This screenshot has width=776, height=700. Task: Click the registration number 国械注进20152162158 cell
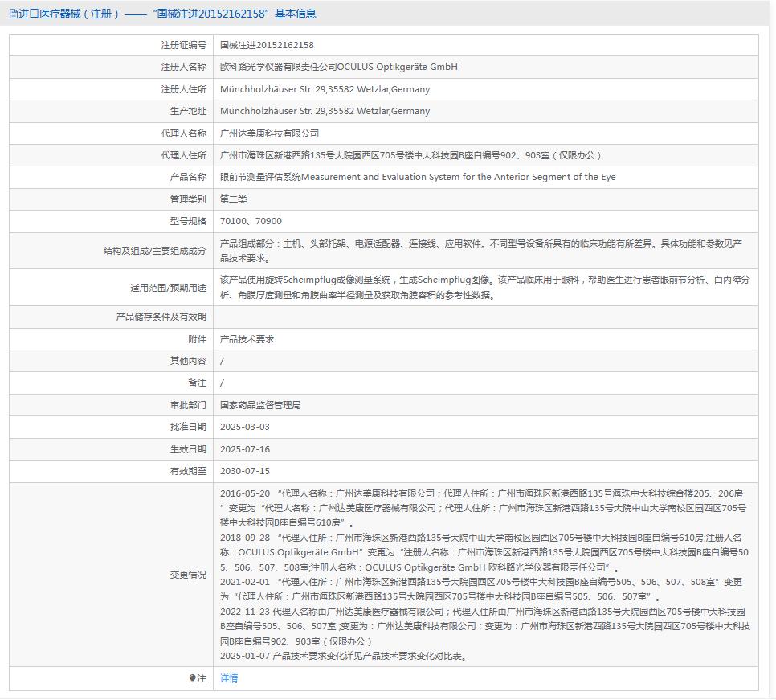point(264,46)
